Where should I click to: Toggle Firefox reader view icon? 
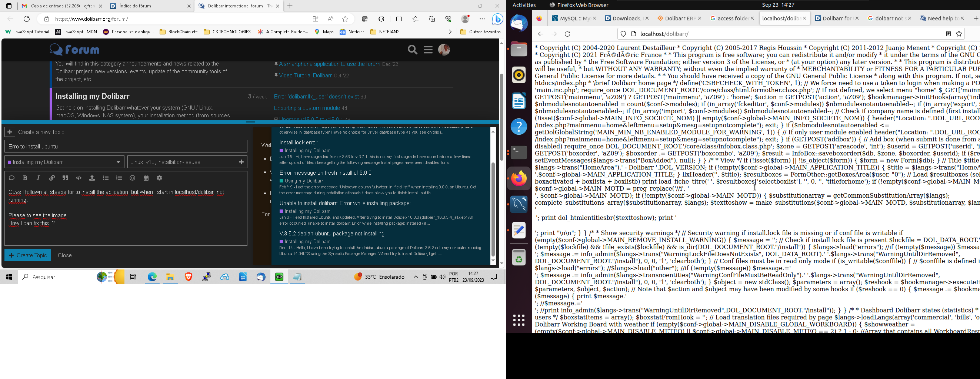(x=949, y=34)
